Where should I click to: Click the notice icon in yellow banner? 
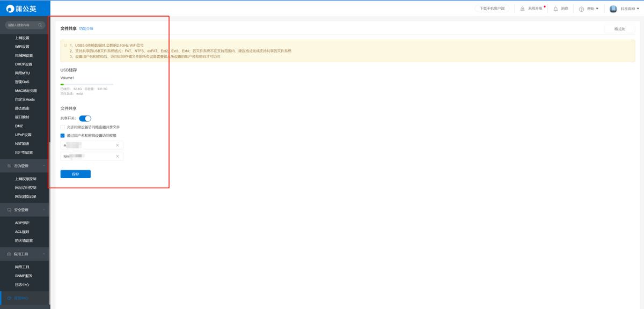click(x=65, y=46)
